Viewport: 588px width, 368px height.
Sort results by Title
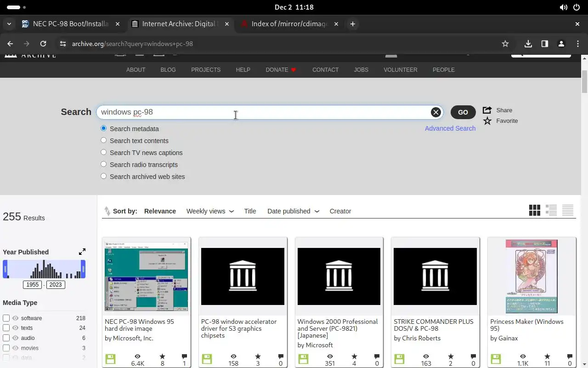(x=250, y=211)
